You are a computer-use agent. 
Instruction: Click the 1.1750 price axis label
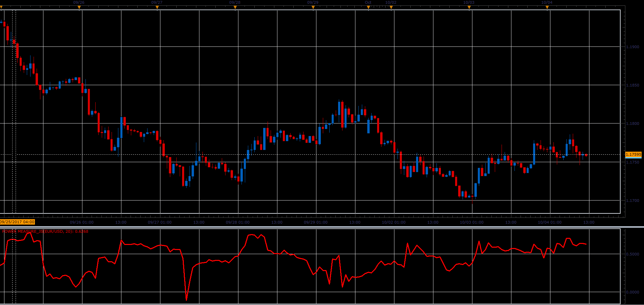[x=632, y=162]
